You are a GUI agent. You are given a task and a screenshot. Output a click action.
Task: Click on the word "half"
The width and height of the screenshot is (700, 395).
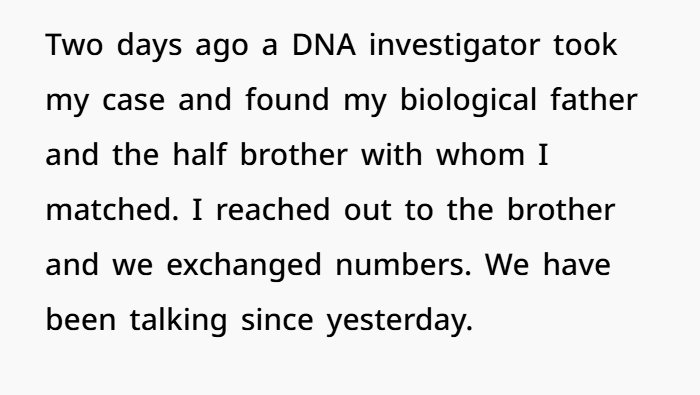point(200,154)
